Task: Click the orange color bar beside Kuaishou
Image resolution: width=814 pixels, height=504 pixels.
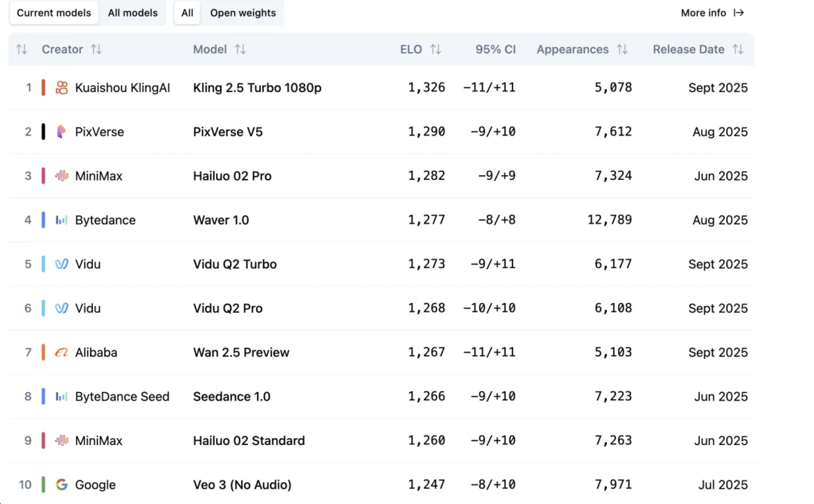Action: (x=43, y=88)
